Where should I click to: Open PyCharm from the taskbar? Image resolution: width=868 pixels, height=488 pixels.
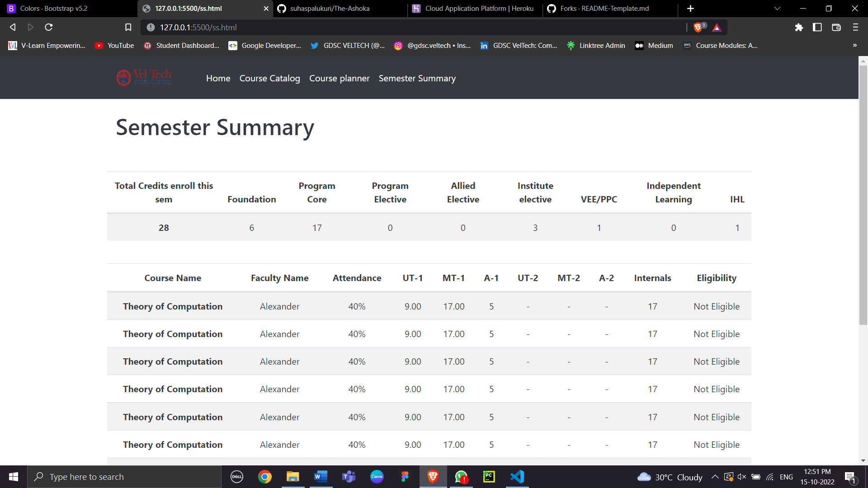489,477
